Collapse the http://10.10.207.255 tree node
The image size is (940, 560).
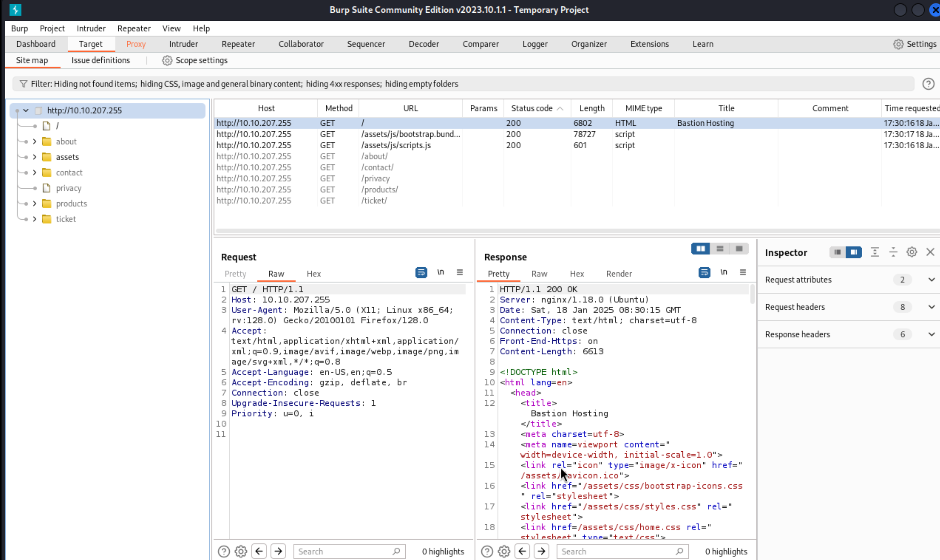(26, 111)
